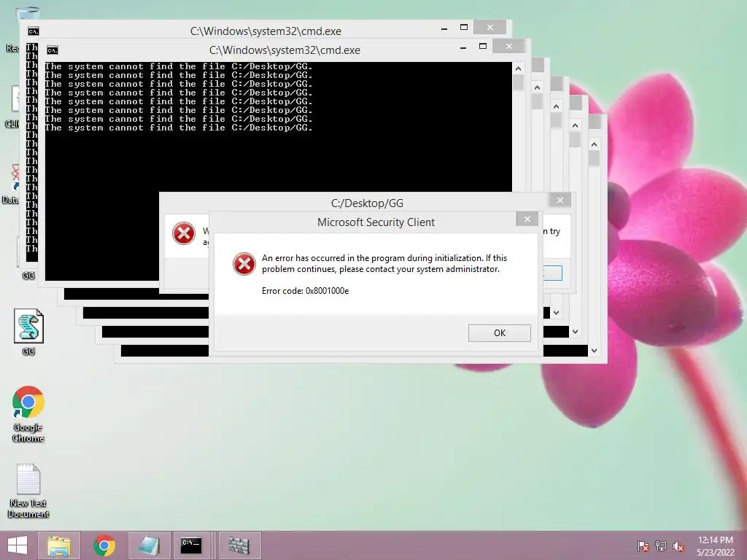Click OK in Microsoft Security Client dialog
The height and width of the screenshot is (560, 747).
[499, 332]
